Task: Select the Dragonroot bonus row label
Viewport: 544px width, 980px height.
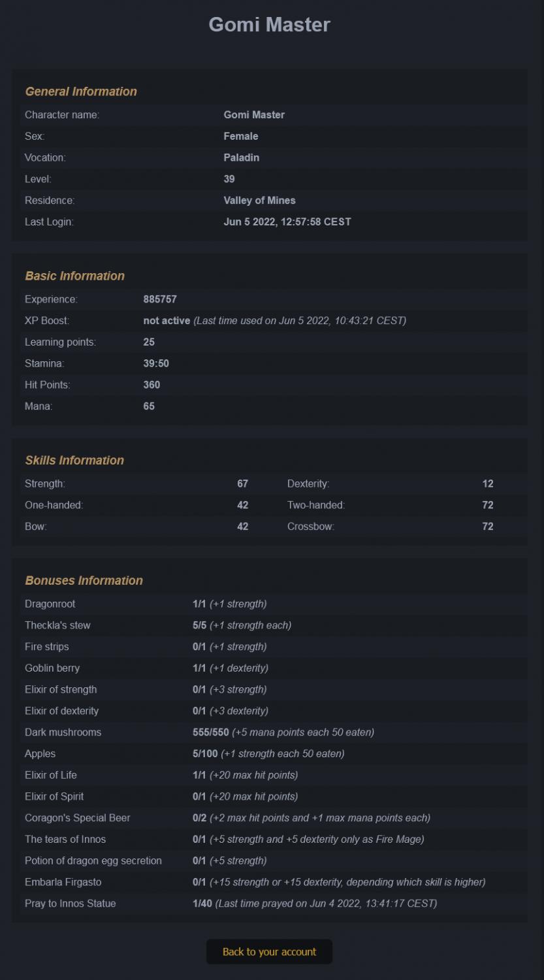Action: [50, 604]
